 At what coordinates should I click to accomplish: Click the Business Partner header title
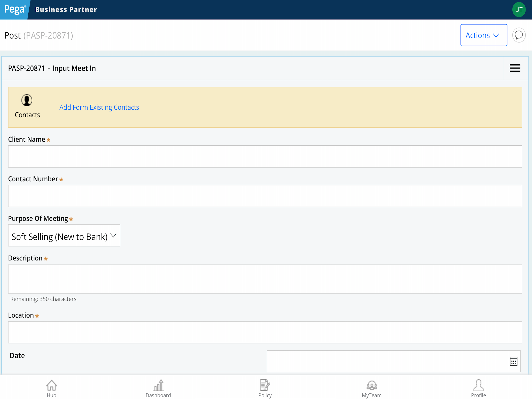tap(66, 10)
